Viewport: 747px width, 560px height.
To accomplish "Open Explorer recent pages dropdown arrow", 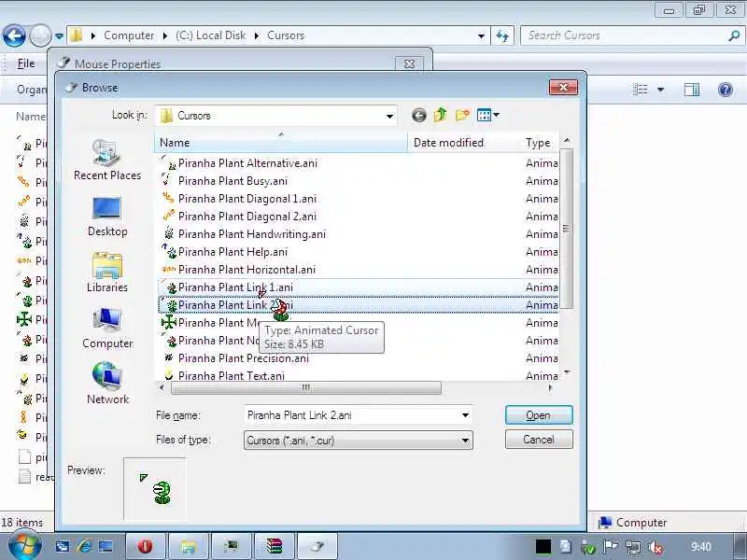I will click(x=59, y=35).
